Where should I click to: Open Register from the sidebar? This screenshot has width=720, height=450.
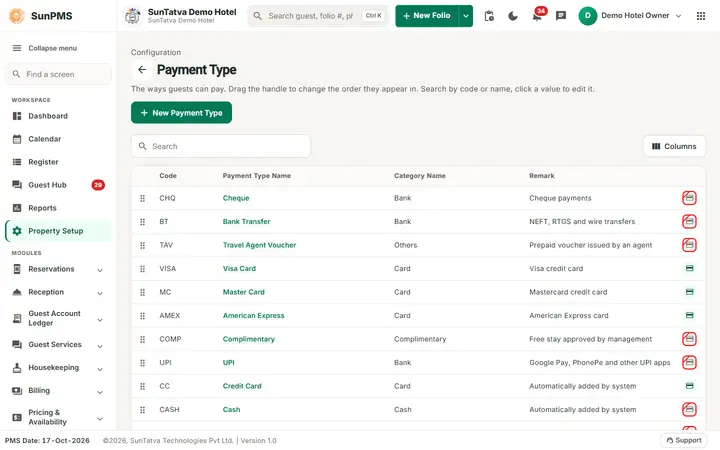click(x=58, y=162)
